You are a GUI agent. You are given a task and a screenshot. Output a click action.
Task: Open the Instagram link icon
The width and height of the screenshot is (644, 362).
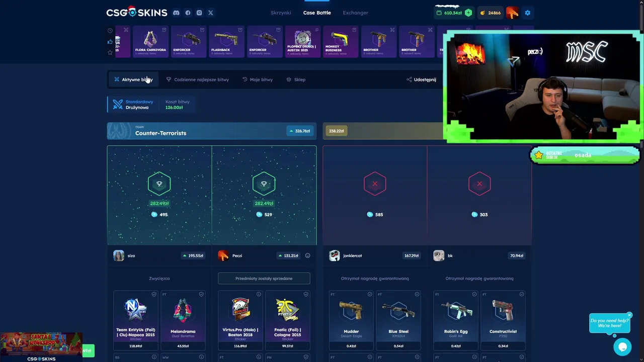click(199, 13)
